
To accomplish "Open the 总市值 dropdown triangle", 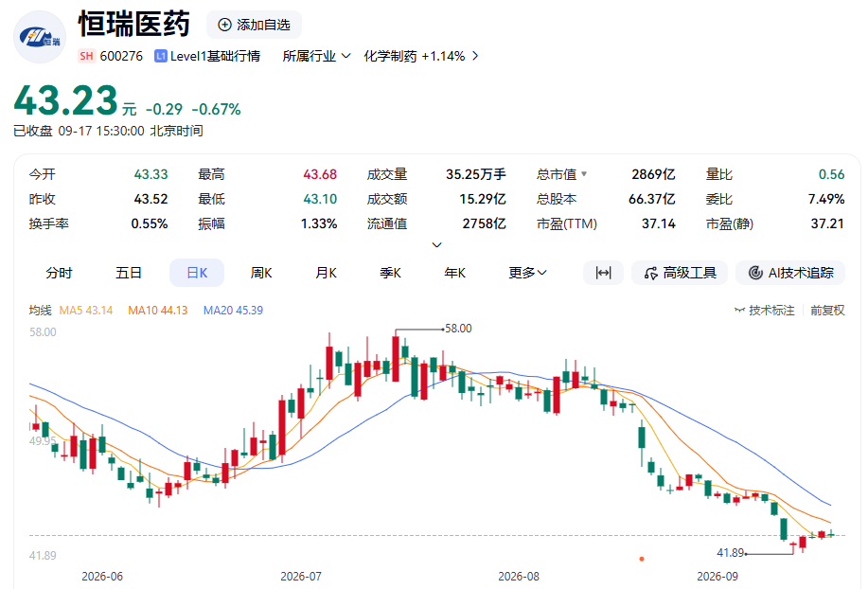I will coord(584,174).
